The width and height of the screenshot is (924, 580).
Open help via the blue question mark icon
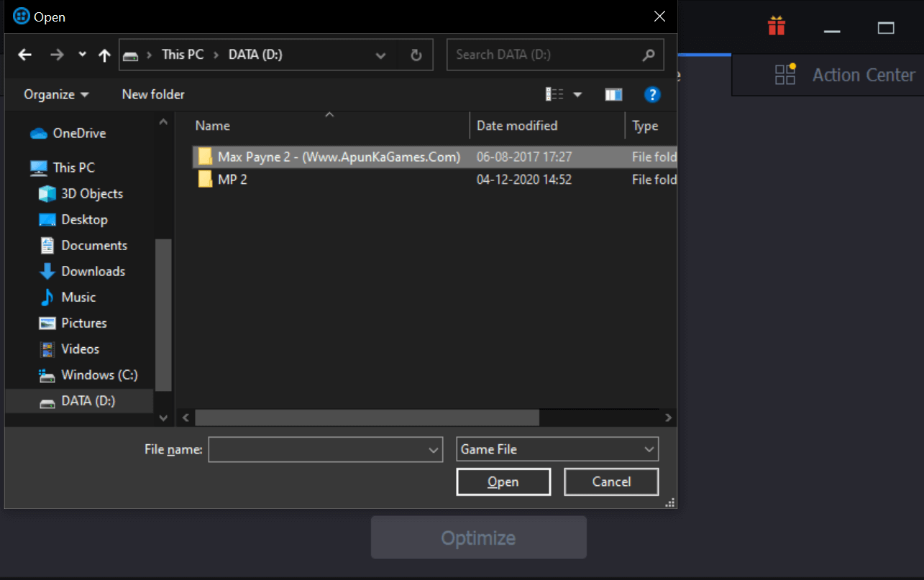click(651, 94)
